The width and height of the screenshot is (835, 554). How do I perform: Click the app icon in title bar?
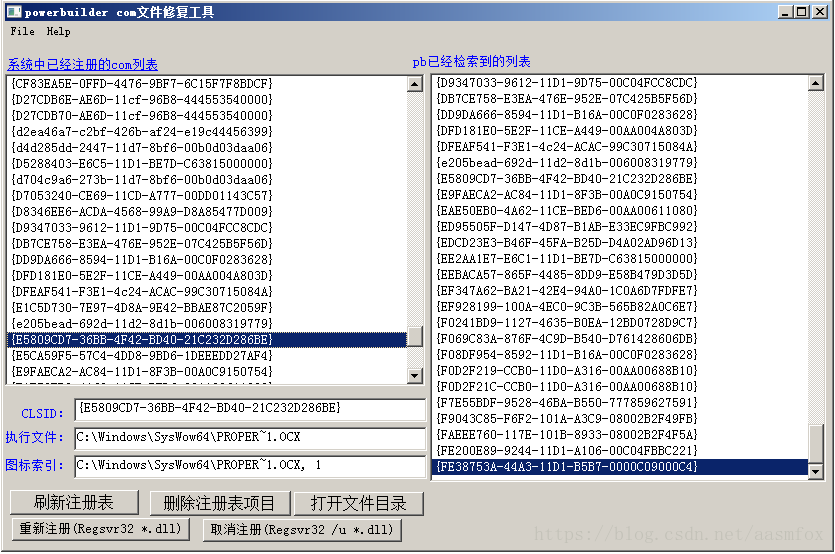pyautogui.click(x=14, y=12)
